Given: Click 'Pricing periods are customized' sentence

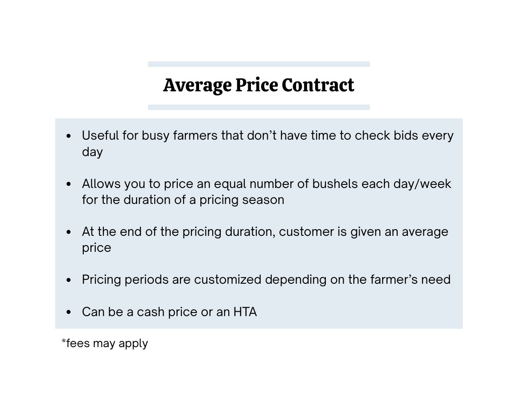Looking at the screenshot, I should [x=266, y=280].
